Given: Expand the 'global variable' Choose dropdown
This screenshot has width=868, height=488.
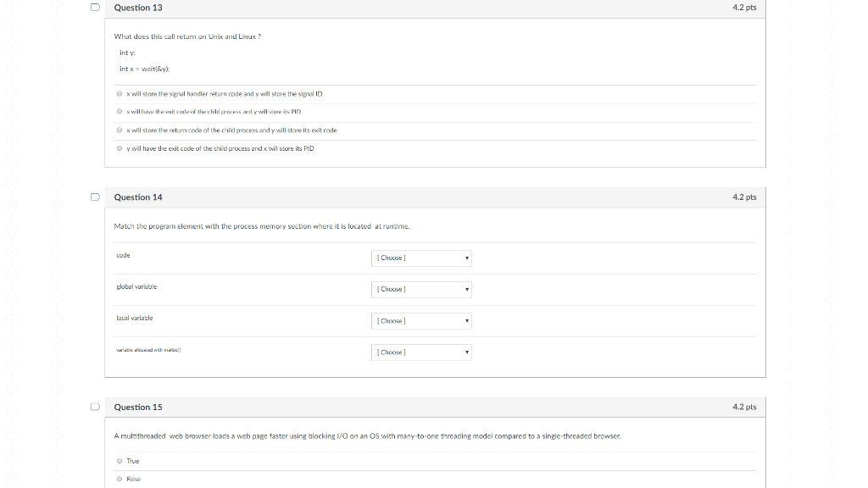Looking at the screenshot, I should (421, 290).
